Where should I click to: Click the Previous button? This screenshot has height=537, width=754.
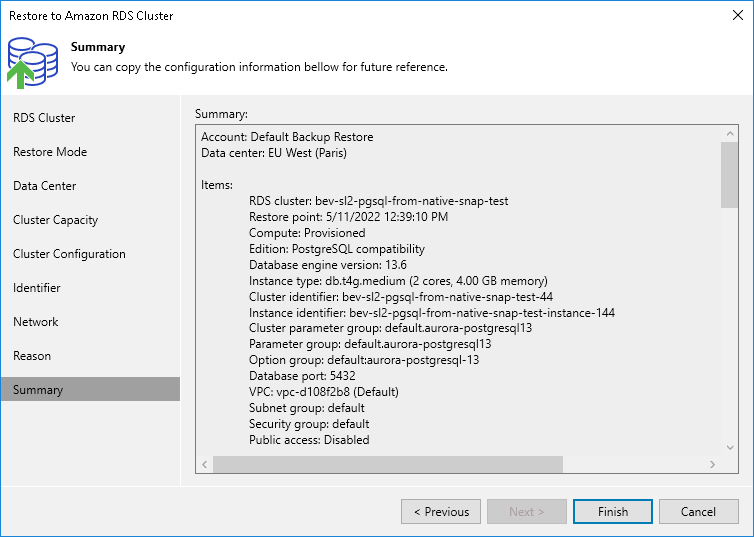[x=440, y=511]
